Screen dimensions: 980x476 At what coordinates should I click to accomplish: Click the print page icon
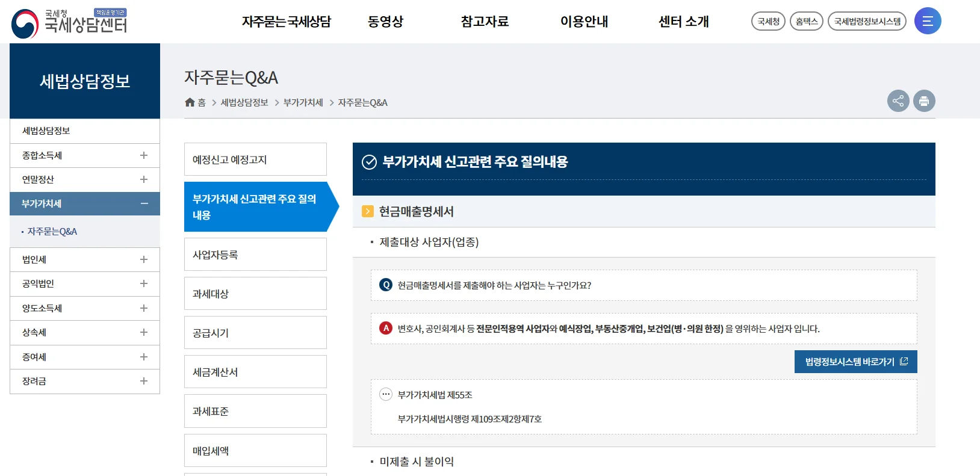[x=923, y=101]
